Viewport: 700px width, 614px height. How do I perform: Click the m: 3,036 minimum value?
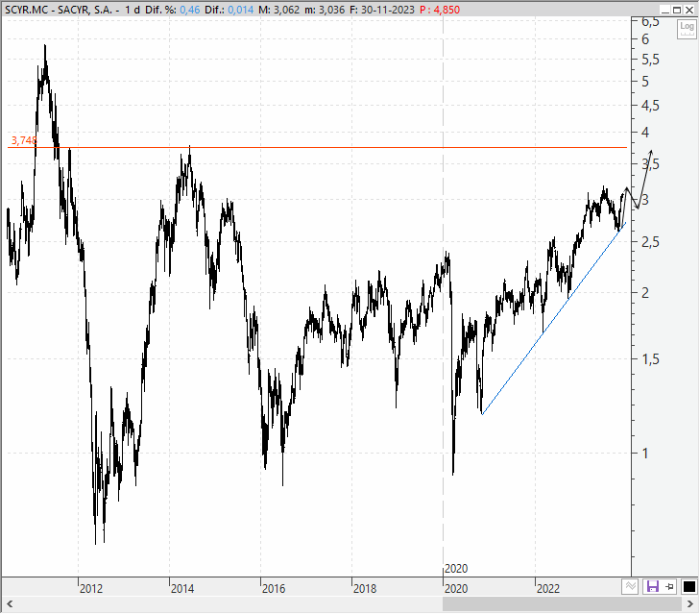click(x=325, y=10)
